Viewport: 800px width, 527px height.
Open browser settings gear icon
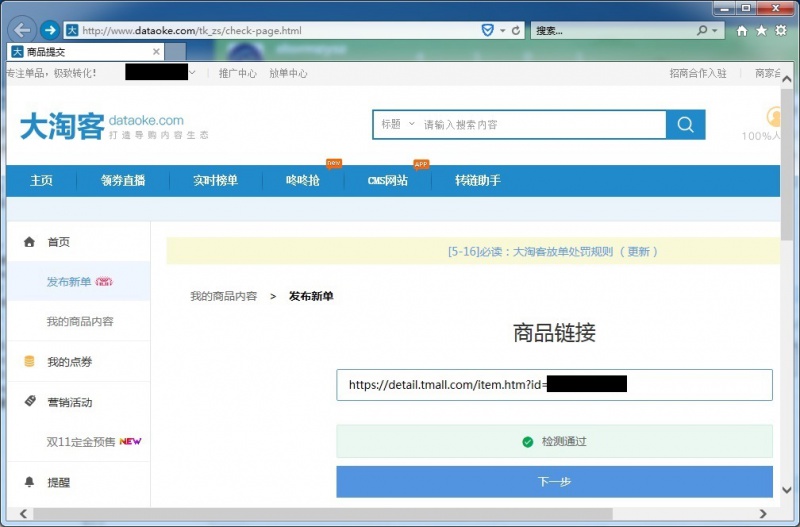[x=781, y=31]
